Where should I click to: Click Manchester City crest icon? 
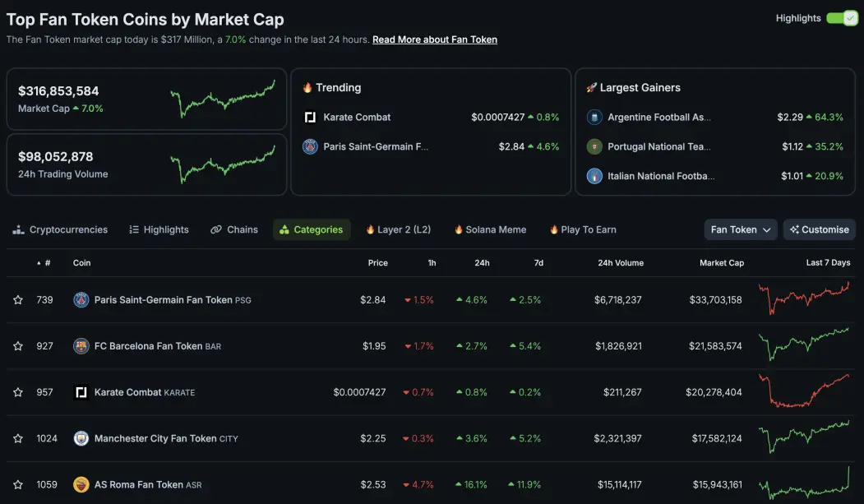coord(81,438)
